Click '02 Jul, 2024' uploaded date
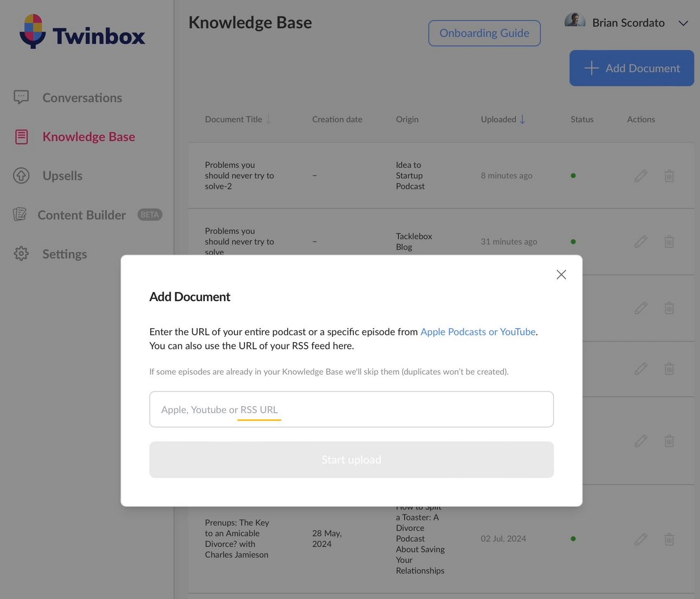This screenshot has width=700, height=599. 503,539
